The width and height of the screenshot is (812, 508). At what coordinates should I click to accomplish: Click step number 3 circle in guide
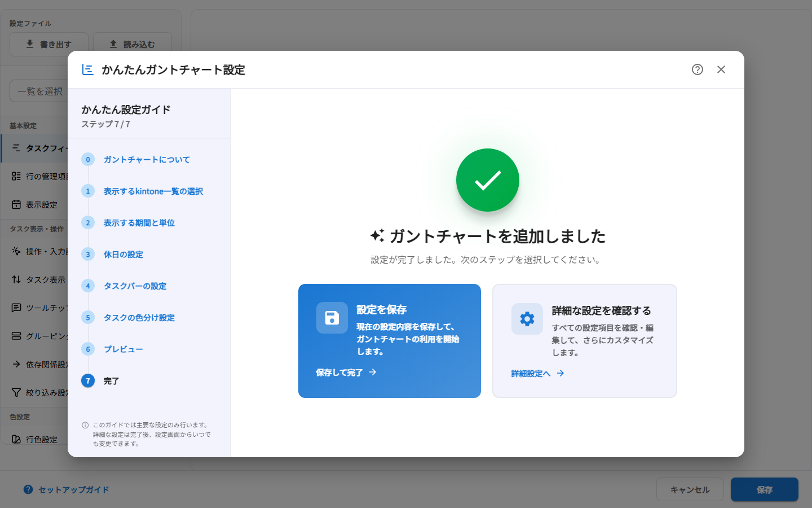pos(88,255)
